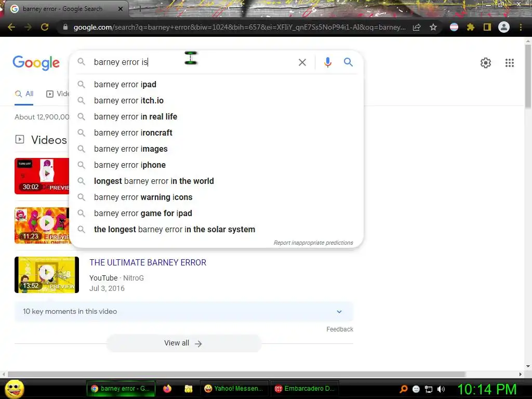Click the 10:14 PM clock

pyautogui.click(x=487, y=389)
